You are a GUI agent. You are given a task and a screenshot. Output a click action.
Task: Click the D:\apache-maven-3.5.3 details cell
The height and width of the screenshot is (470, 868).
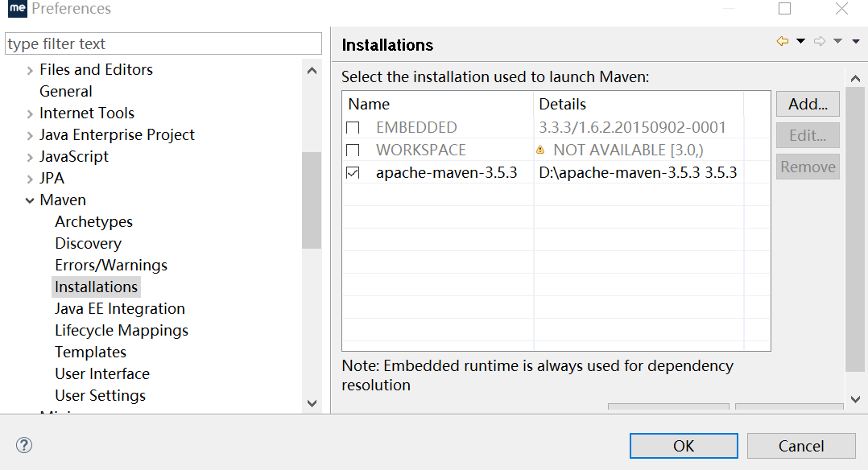638,173
